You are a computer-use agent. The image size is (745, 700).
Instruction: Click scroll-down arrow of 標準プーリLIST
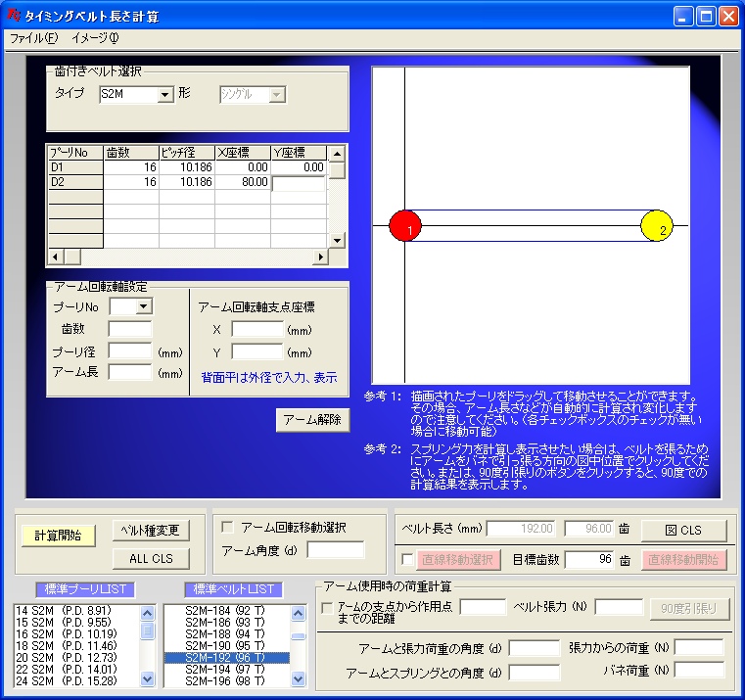pyautogui.click(x=148, y=677)
